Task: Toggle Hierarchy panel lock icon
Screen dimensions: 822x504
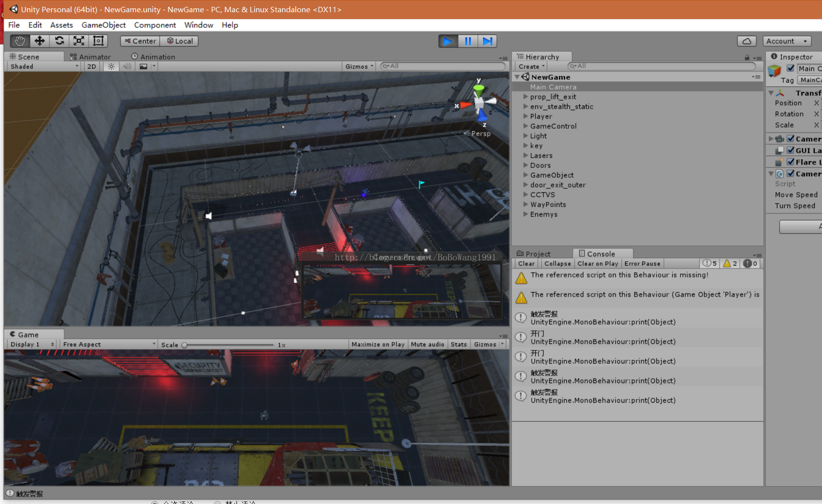Action: tap(747, 57)
